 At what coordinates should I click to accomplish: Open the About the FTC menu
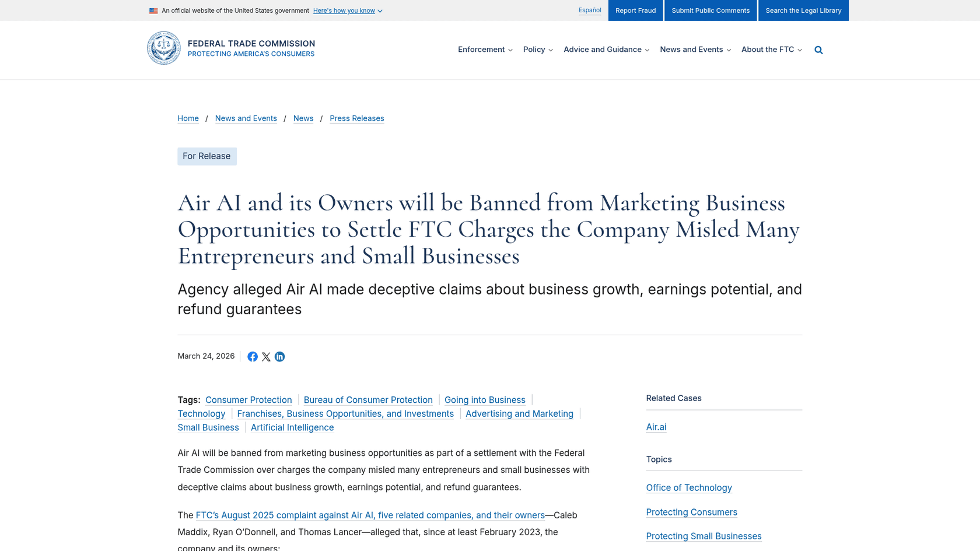point(772,50)
